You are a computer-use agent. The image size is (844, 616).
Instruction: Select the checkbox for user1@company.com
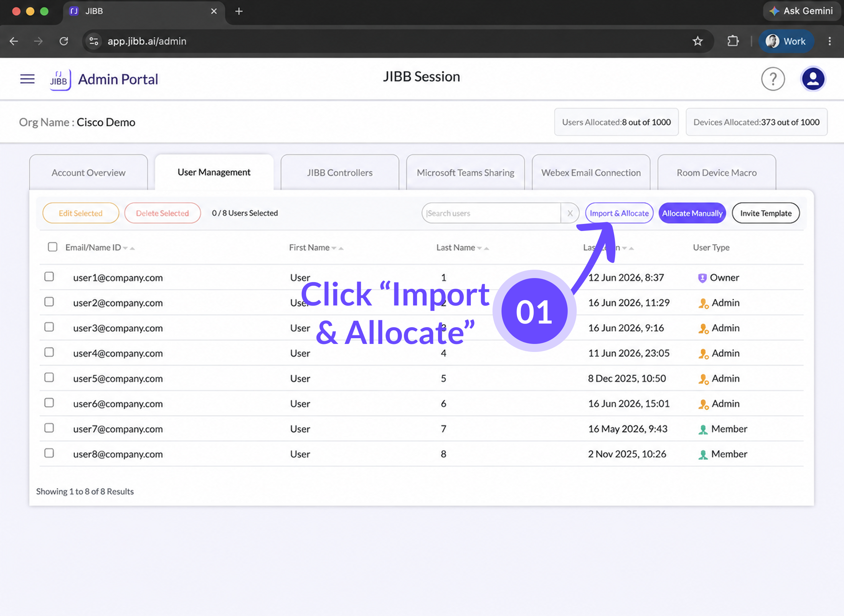(49, 277)
